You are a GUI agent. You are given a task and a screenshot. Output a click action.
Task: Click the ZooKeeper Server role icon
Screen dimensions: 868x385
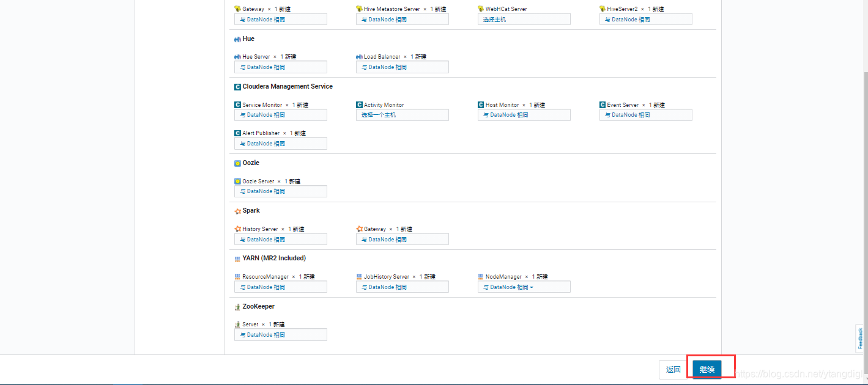[x=237, y=324]
